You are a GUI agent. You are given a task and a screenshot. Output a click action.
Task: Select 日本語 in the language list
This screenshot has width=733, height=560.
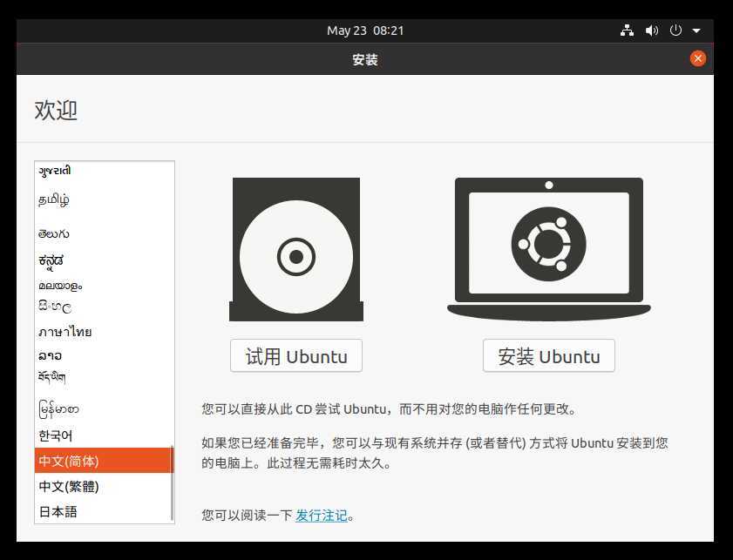pyautogui.click(x=104, y=511)
